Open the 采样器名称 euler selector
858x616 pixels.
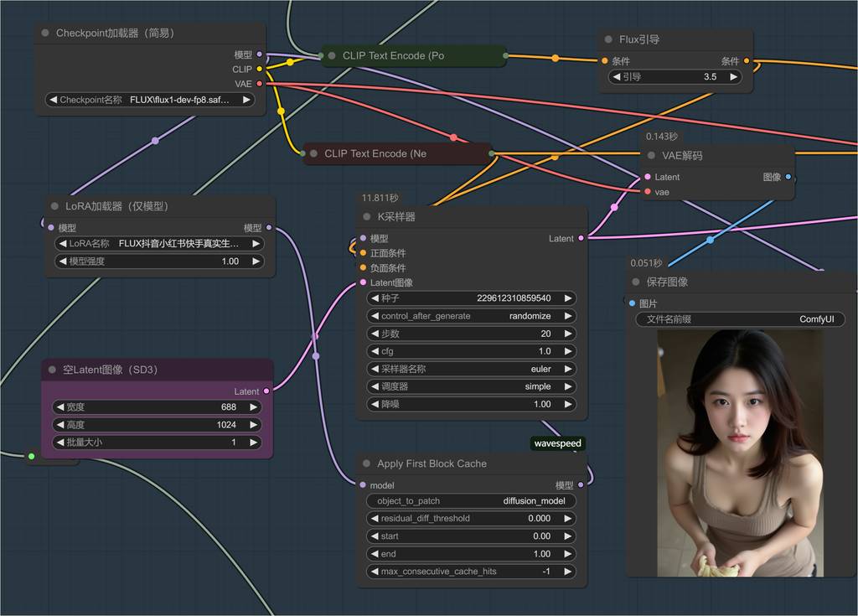471,369
